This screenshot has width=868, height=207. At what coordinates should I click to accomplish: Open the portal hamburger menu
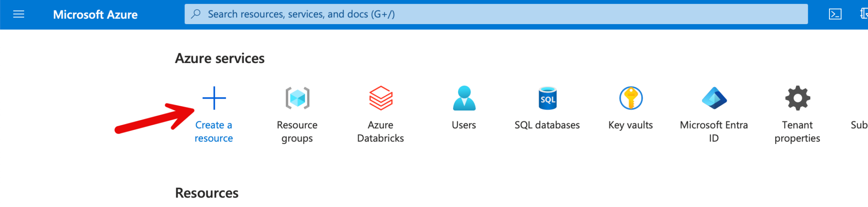pos(19,14)
